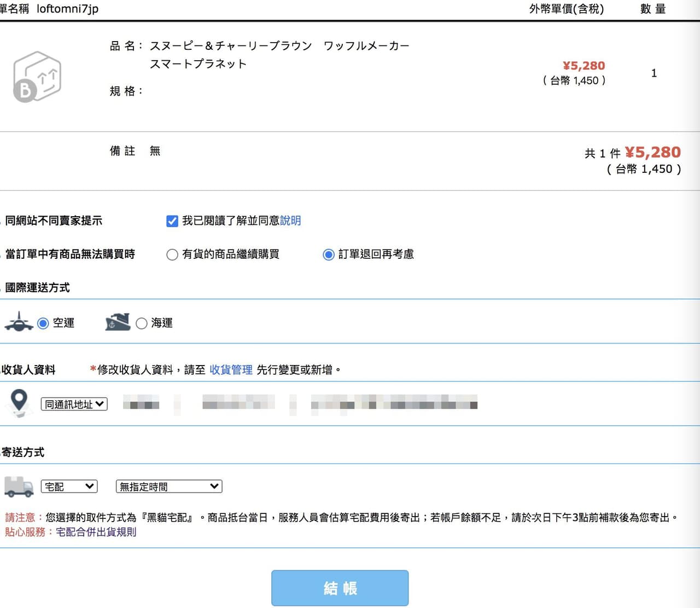
Task: Open the 宅配合併出貨規則 link
Action: tap(96, 532)
